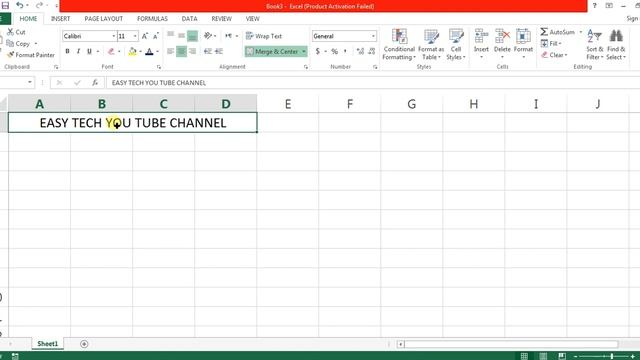Click the Orientation text angle icon
Screen dimensions: 640x360
[x=208, y=36]
